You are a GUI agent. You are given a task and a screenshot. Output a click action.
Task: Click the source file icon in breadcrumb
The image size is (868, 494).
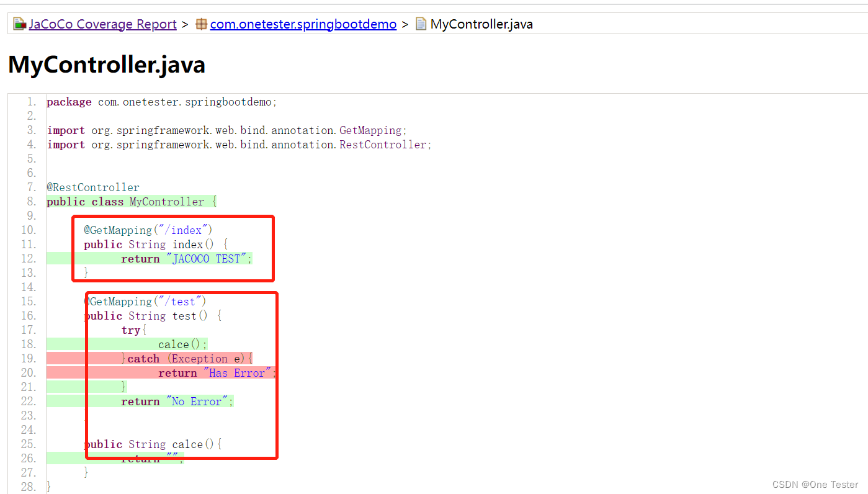tap(421, 24)
